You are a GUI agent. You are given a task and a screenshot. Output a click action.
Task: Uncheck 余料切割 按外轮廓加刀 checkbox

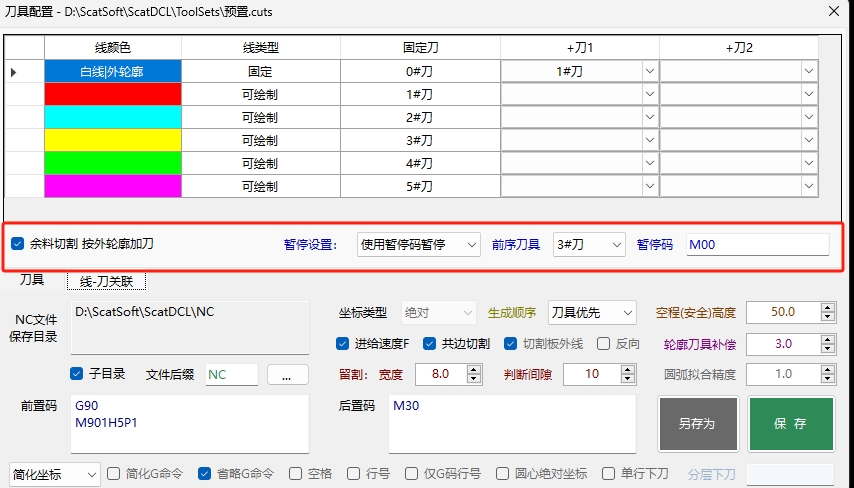17,243
